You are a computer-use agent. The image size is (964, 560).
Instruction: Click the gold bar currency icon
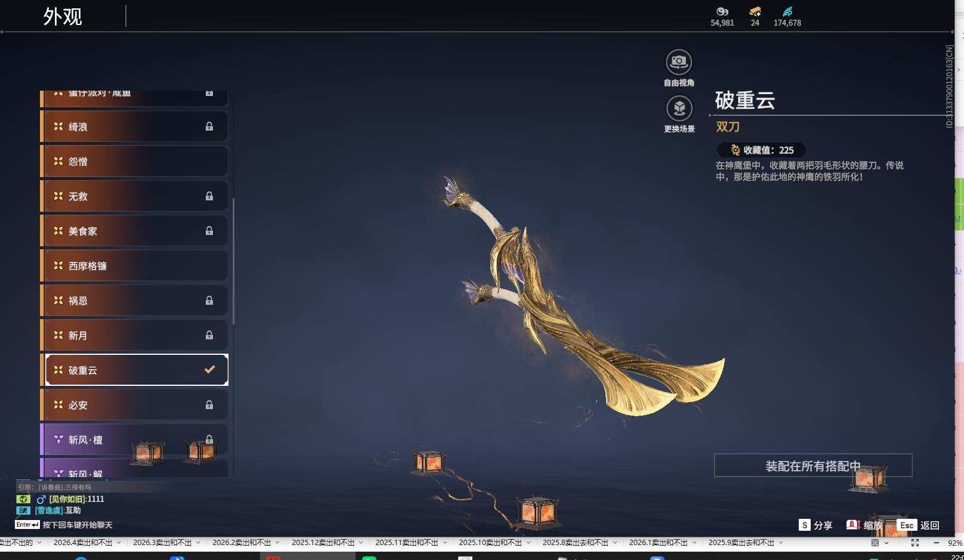755,11
